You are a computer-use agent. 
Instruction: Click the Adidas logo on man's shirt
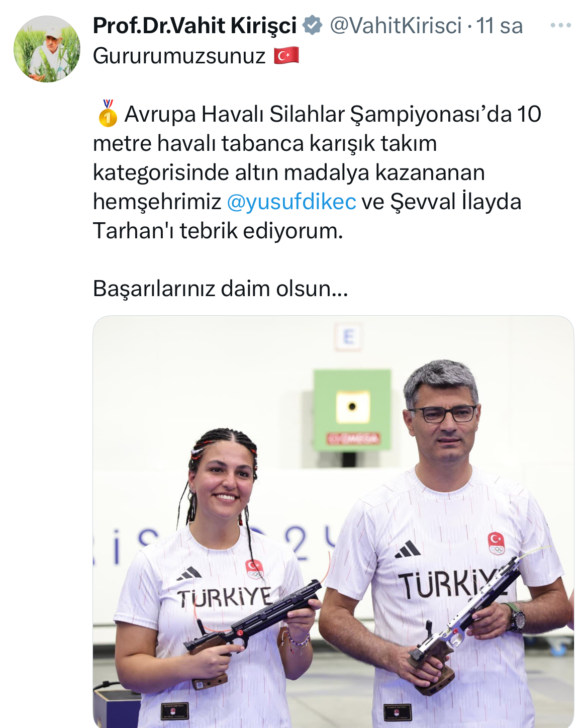pyautogui.click(x=408, y=549)
